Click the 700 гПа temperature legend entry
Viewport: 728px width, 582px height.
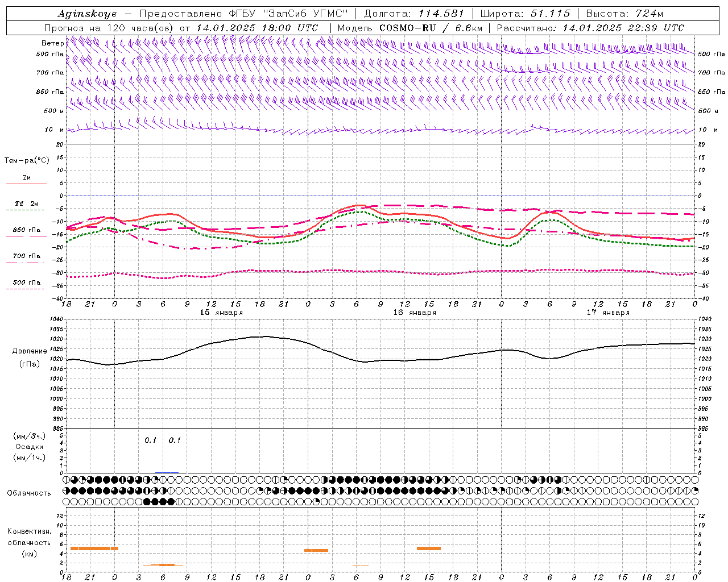27,256
